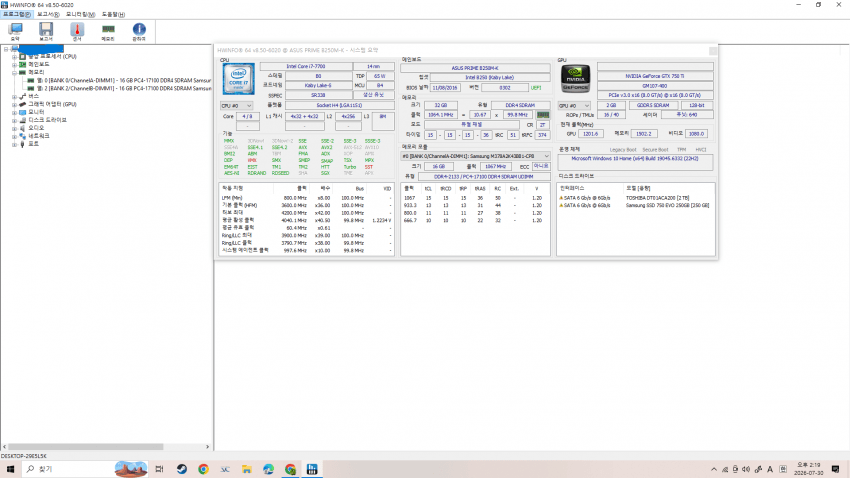Expand the 디스크 드라이브 node

coord(15,120)
